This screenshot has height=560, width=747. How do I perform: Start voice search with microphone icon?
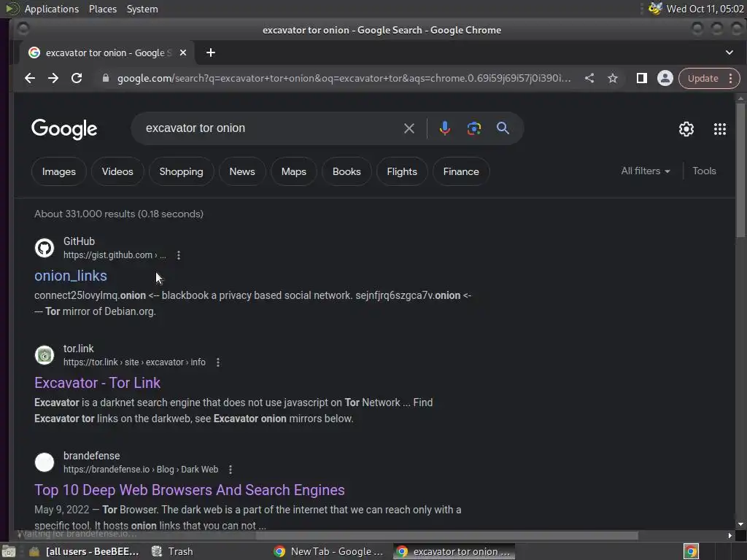click(444, 128)
